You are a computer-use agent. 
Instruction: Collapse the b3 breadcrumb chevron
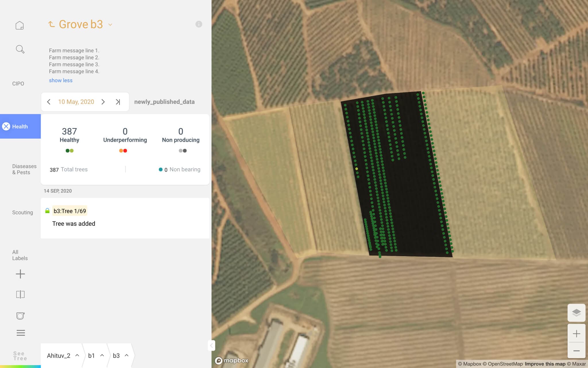point(126,355)
